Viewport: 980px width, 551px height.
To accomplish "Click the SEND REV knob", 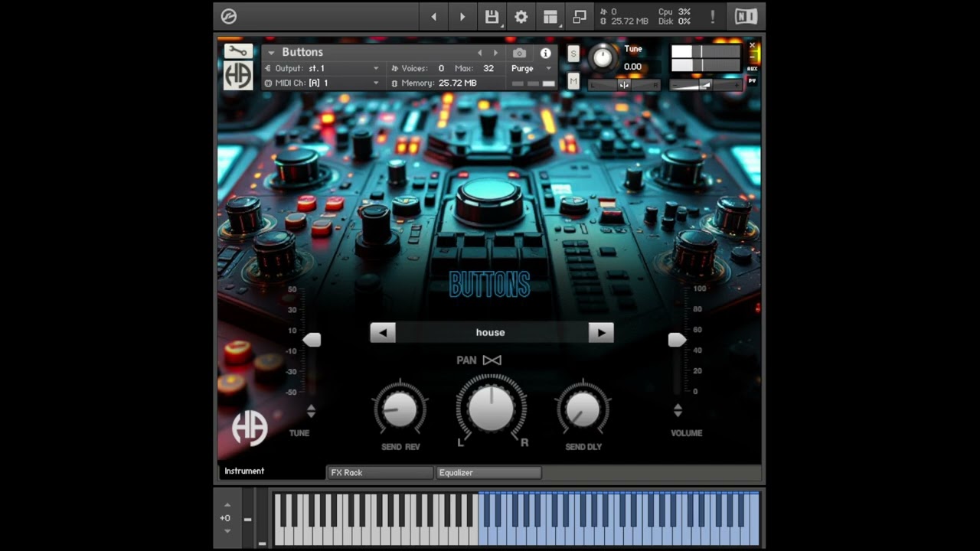I will point(400,409).
